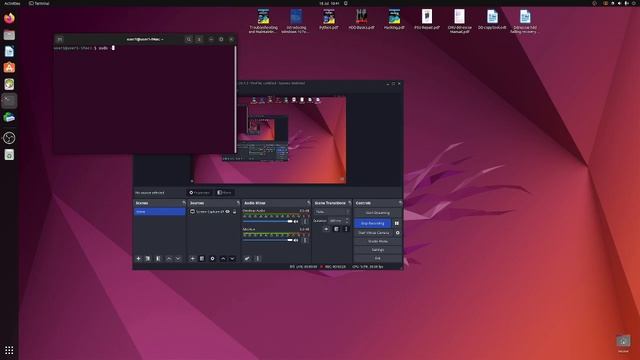Open Files from the Ubuntu dock
The height and width of the screenshot is (360, 640).
[x=9, y=35]
